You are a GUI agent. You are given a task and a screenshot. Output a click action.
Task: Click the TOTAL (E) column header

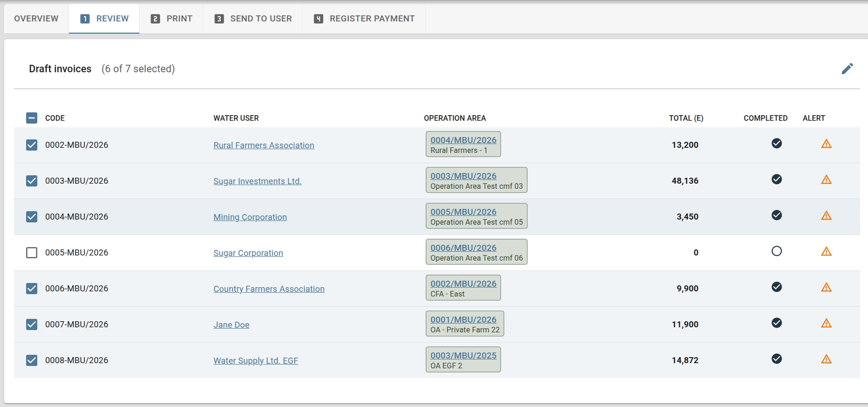686,118
